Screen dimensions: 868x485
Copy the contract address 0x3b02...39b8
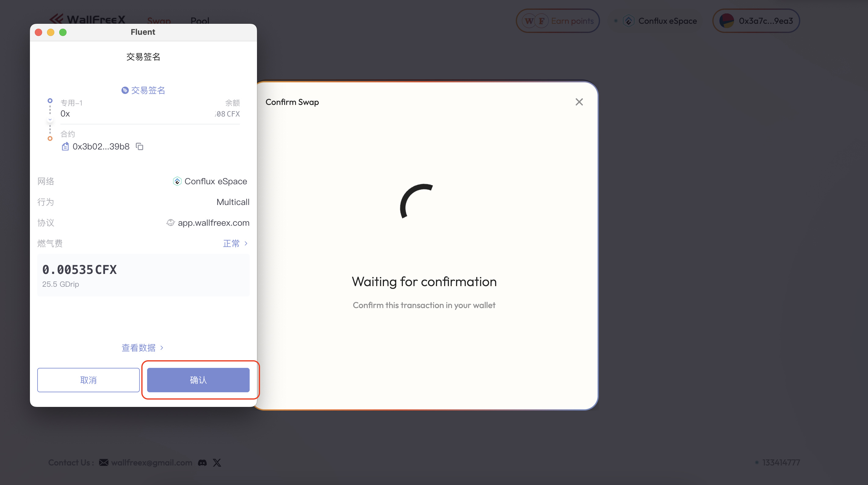tap(139, 146)
